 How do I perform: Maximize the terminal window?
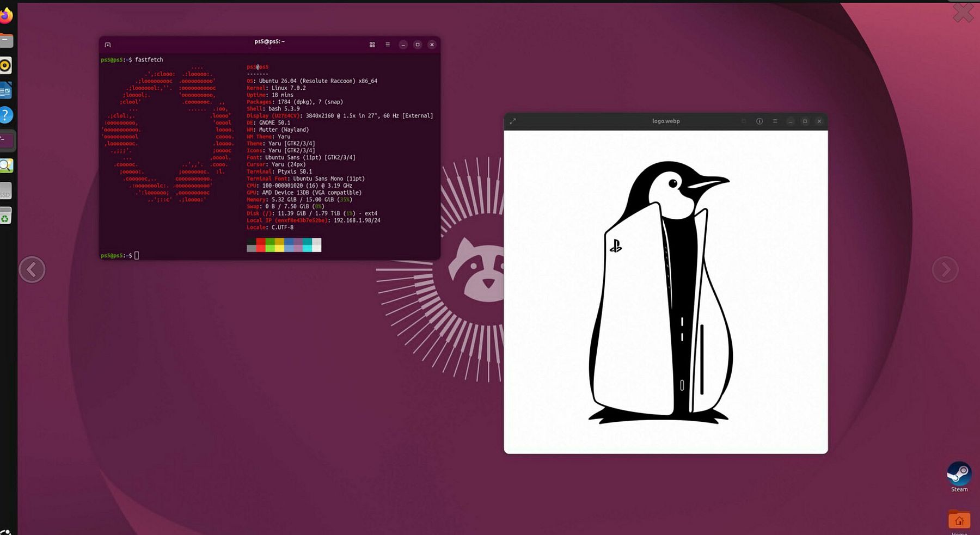[418, 45]
